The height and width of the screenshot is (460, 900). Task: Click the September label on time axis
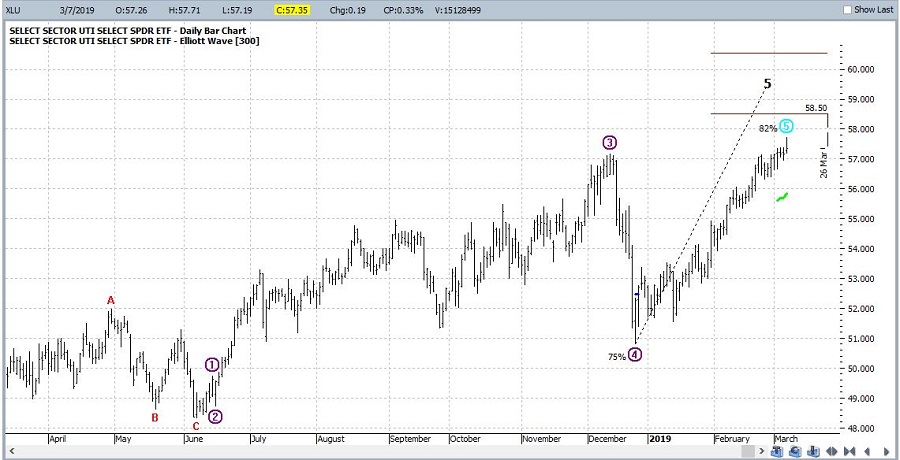click(x=410, y=439)
